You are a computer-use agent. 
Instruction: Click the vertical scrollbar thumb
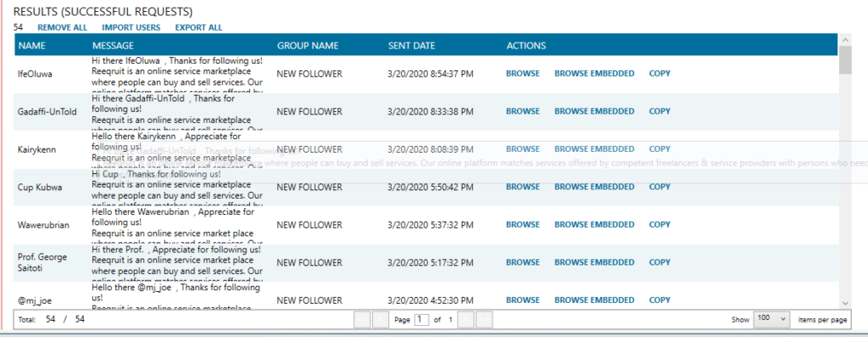(x=845, y=60)
